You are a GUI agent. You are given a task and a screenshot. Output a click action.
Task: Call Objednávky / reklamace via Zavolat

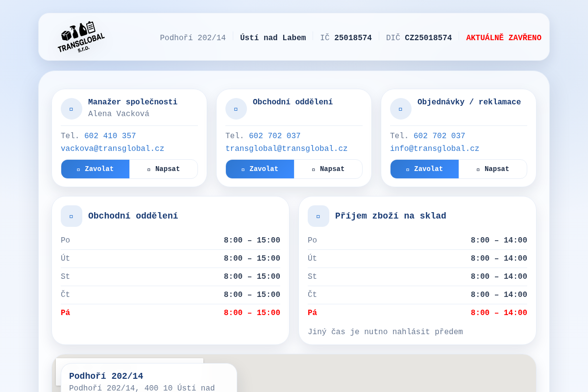pyautogui.click(x=424, y=169)
